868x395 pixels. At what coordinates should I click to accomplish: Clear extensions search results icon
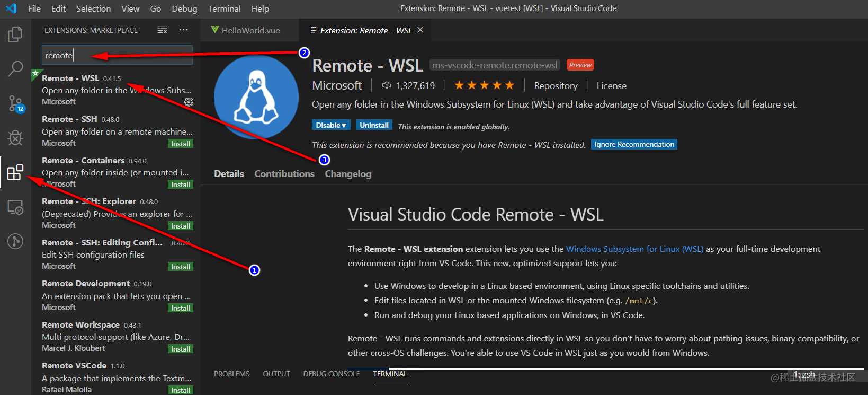pyautogui.click(x=163, y=30)
